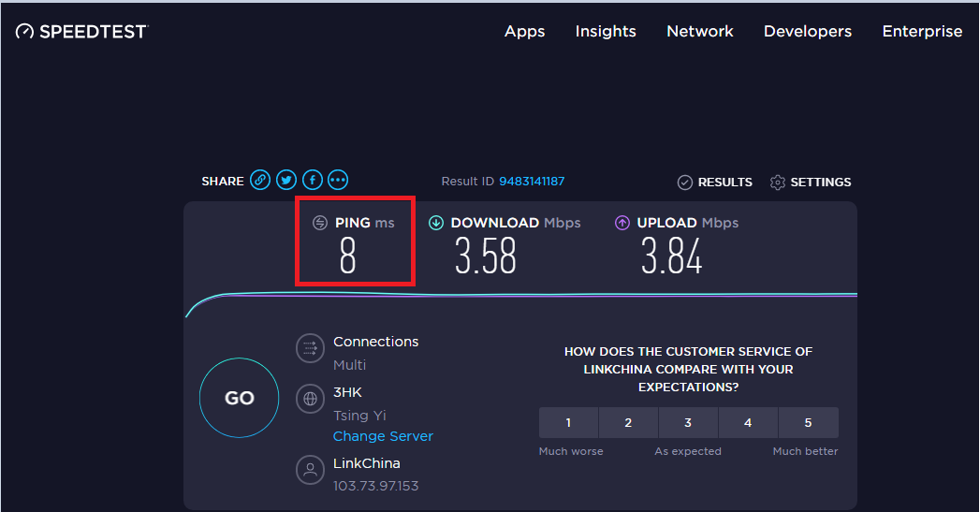980x512 pixels.
Task: Click the Settings gear icon
Action: coord(778,183)
